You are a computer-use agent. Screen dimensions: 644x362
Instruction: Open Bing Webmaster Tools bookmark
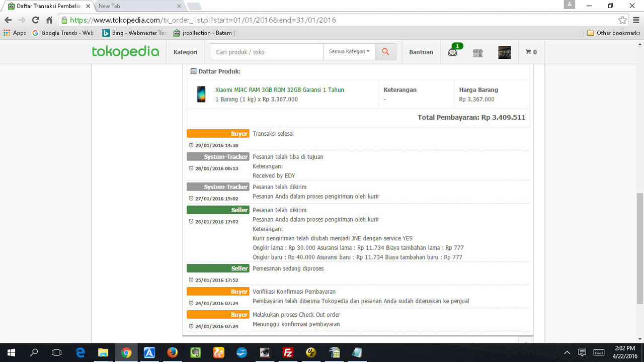tap(134, 33)
